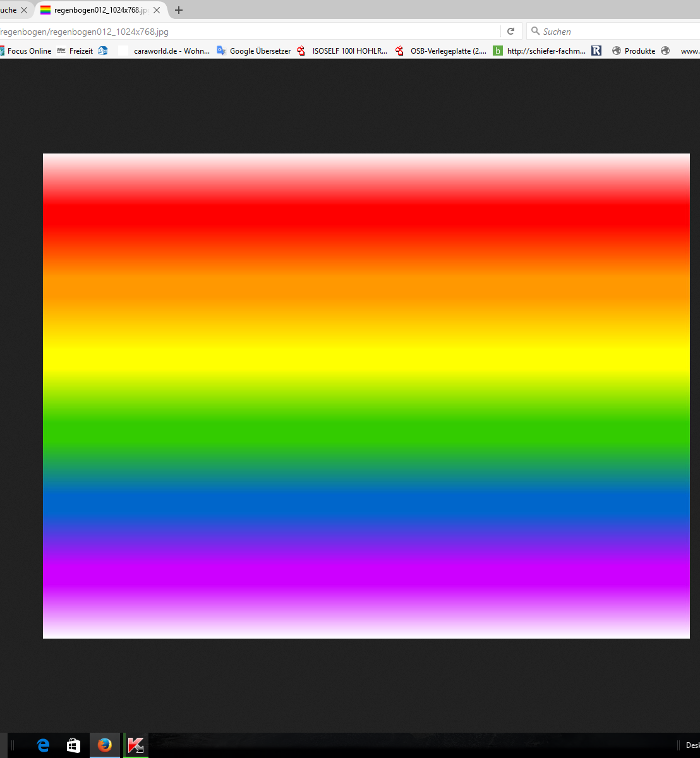
Task: Click the Firefox taskbar icon
Action: pos(105,745)
